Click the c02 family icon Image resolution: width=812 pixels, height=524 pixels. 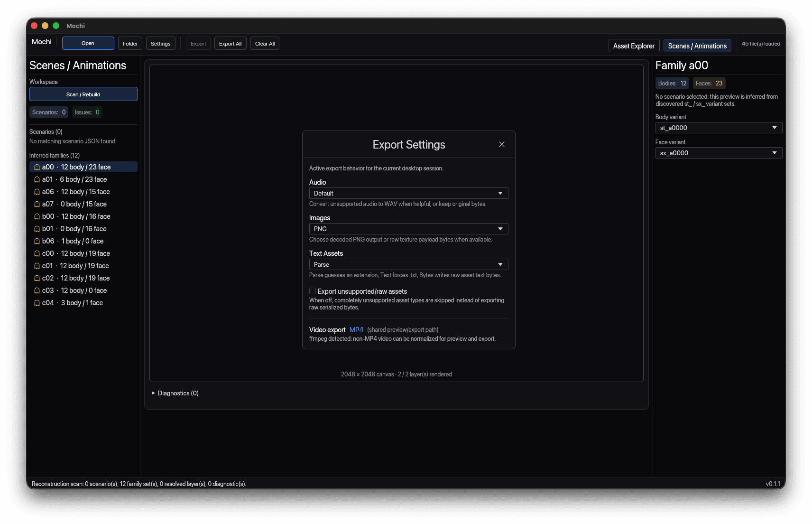(x=37, y=278)
